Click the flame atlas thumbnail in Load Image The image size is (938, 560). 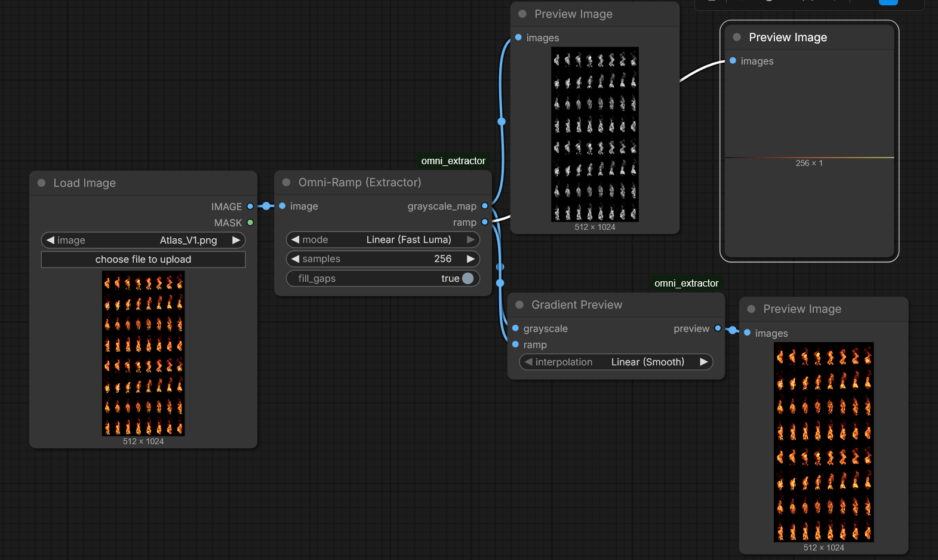[x=143, y=353]
